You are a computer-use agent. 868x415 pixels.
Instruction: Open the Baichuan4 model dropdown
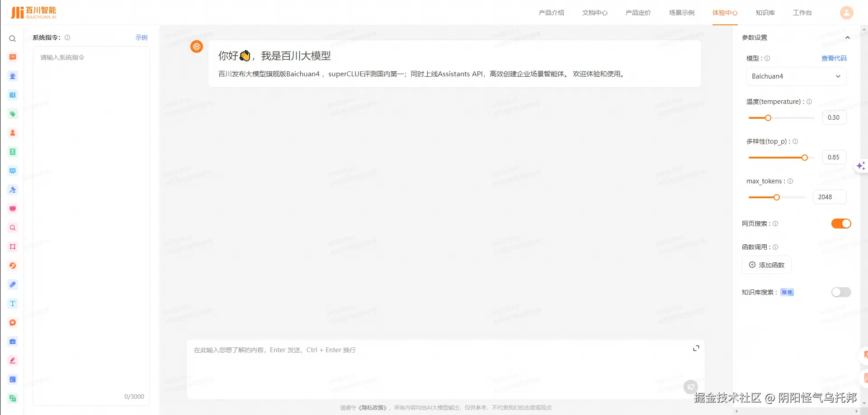coord(796,76)
